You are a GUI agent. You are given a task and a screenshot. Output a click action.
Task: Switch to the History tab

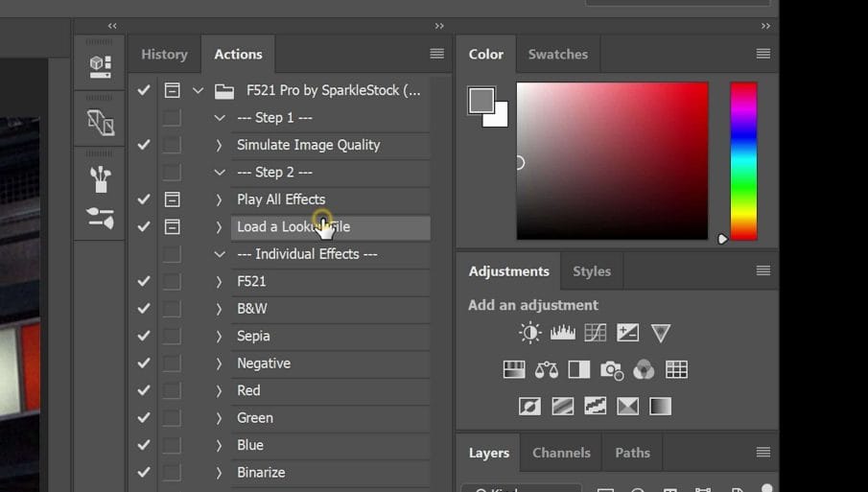point(164,55)
